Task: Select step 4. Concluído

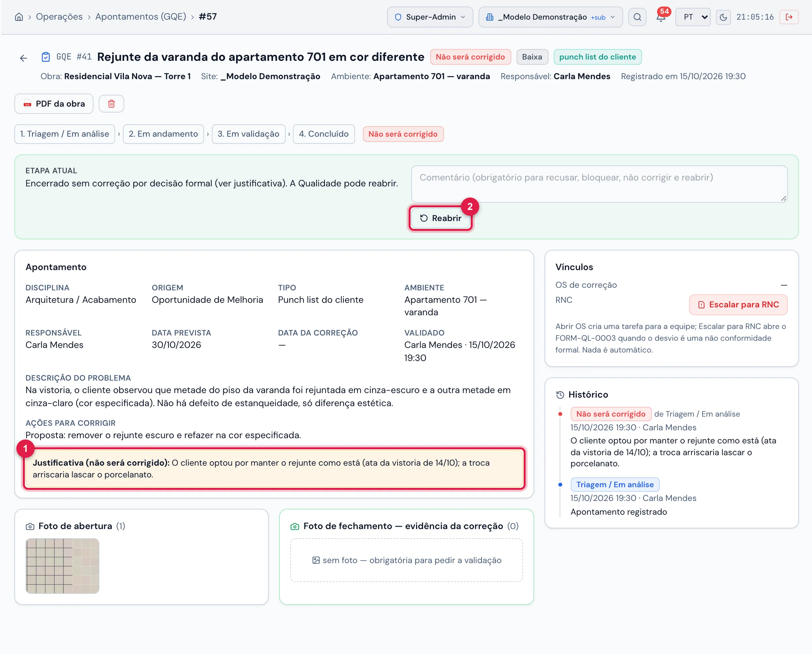Action: click(x=324, y=134)
